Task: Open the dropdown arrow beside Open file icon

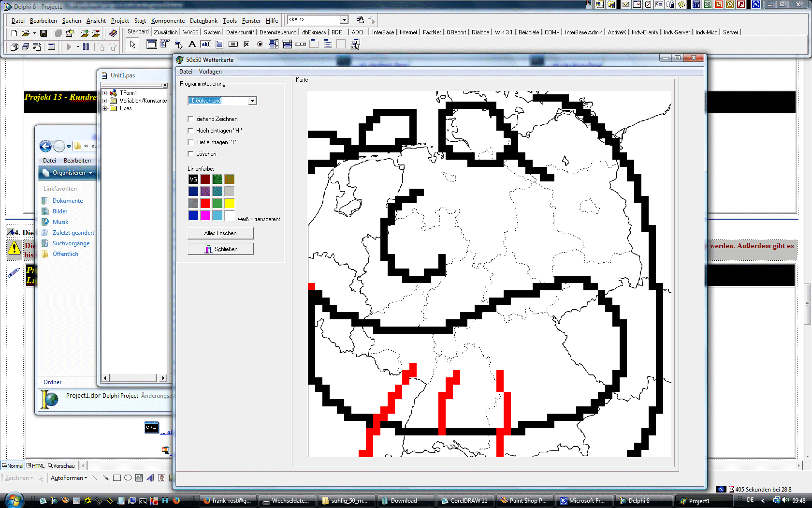Action: coord(34,33)
